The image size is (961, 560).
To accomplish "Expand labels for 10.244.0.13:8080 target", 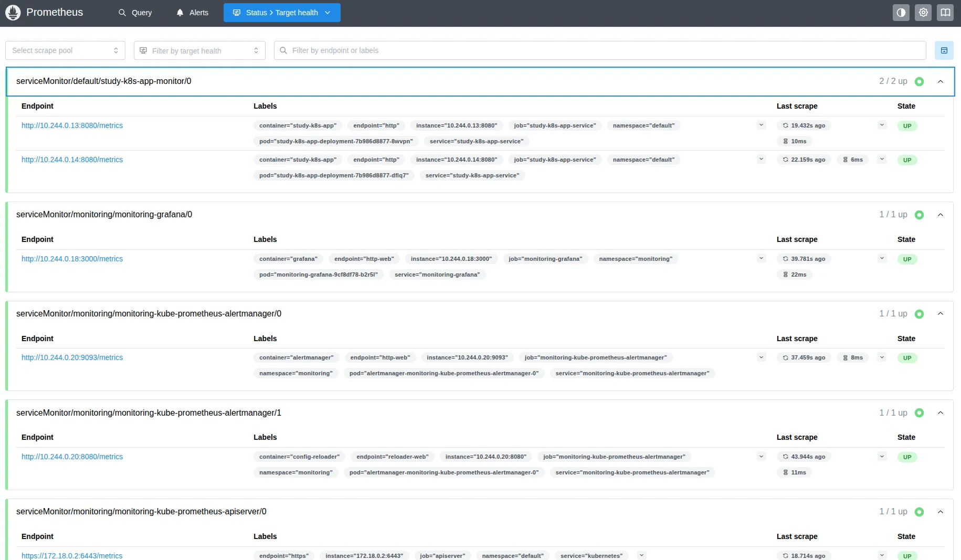I will pos(762,125).
